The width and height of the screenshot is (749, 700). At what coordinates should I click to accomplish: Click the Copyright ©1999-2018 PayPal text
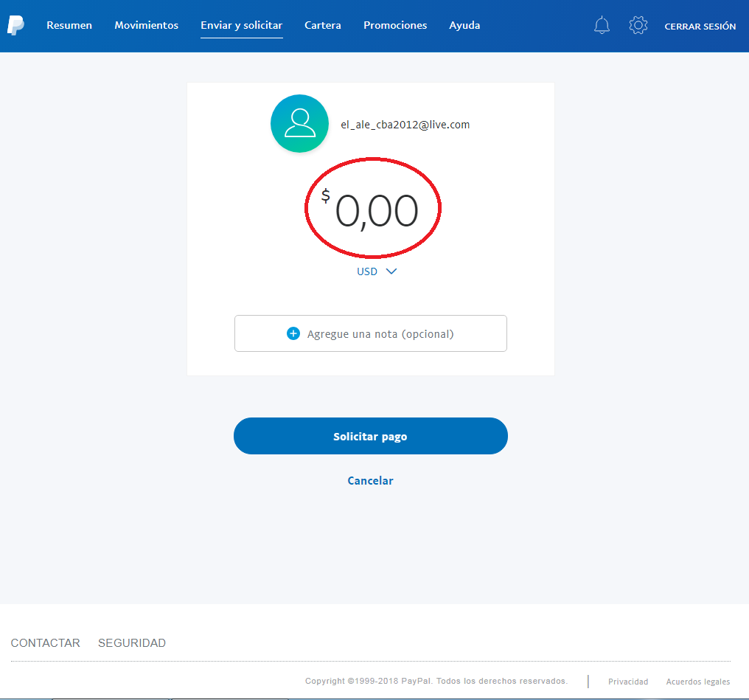(436, 681)
